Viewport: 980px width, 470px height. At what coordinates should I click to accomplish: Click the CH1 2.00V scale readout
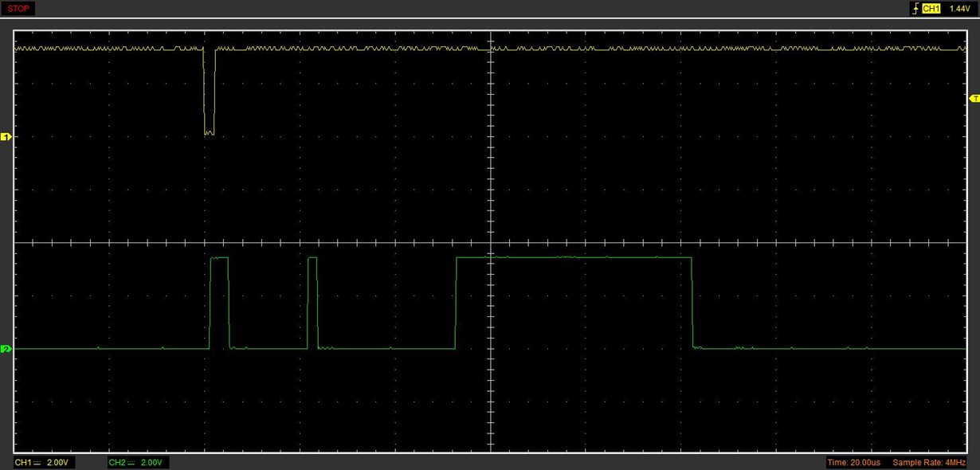click(45, 463)
